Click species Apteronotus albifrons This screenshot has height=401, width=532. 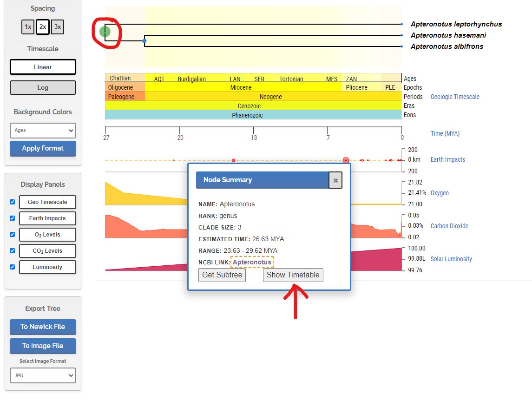[447, 46]
